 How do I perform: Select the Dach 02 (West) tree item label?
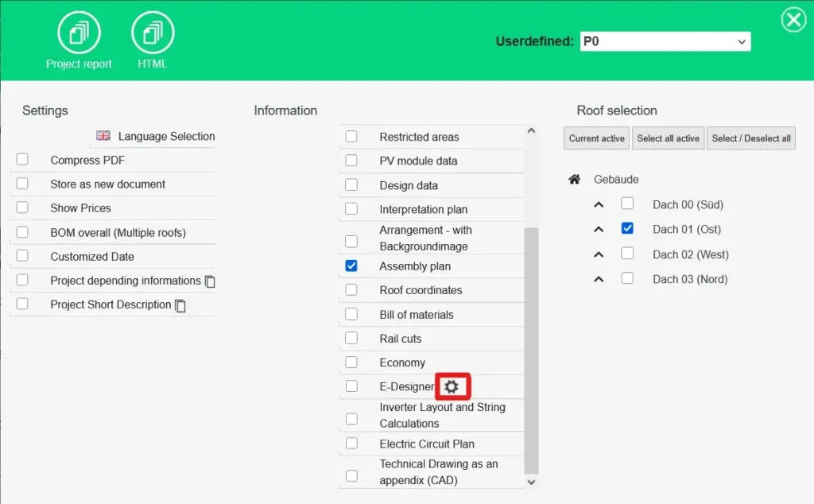point(690,254)
